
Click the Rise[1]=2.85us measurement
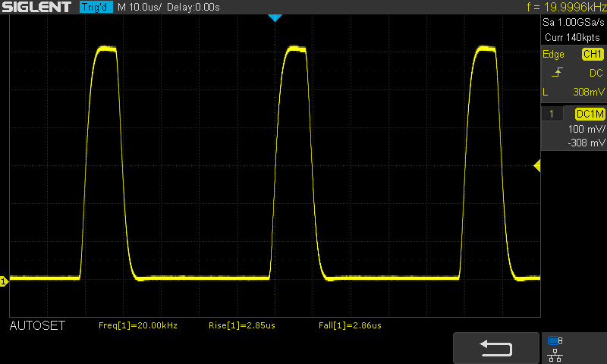[242, 325]
